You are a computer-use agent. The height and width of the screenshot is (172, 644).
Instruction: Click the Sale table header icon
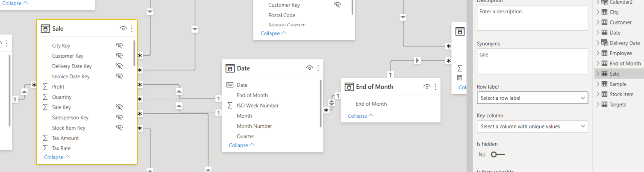tap(45, 29)
